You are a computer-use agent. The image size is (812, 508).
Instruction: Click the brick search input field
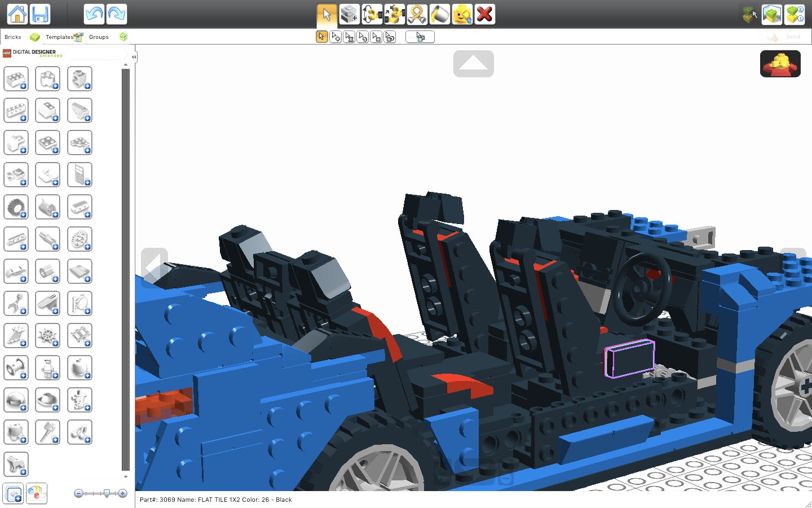pos(96,54)
